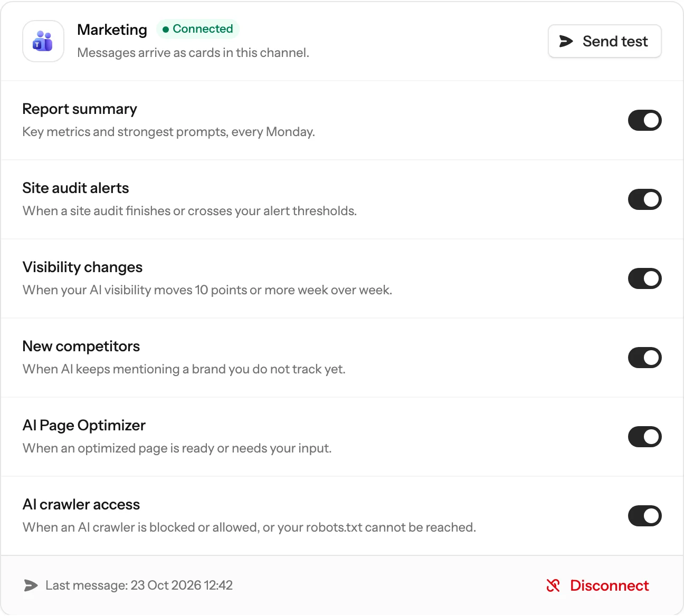Click the 'Visibility changes' heading

point(83,267)
